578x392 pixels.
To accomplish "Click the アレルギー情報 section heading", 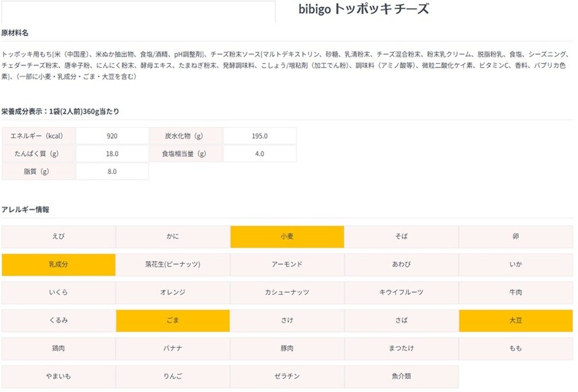I will [x=26, y=210].
